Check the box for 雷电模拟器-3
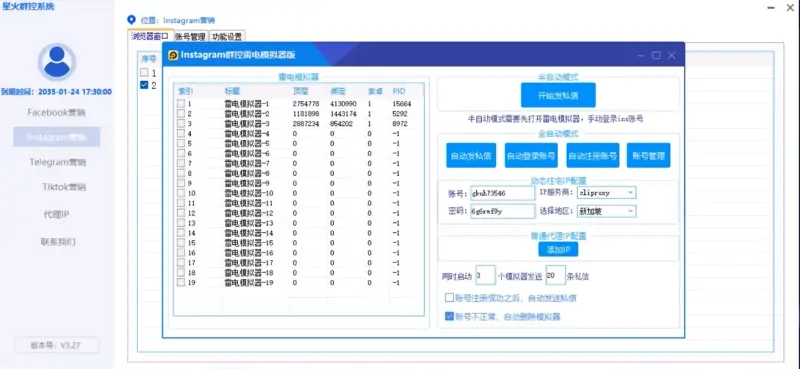800x369 pixels. pyautogui.click(x=181, y=124)
